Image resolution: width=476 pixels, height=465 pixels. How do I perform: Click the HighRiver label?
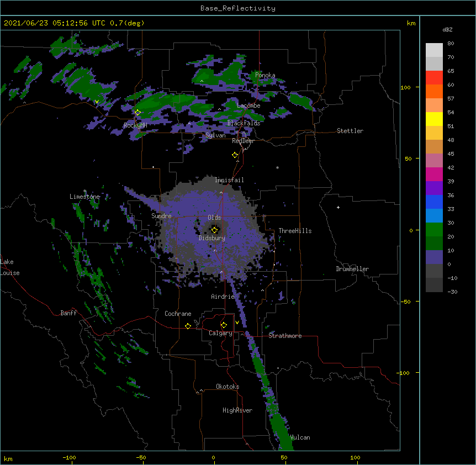click(237, 410)
